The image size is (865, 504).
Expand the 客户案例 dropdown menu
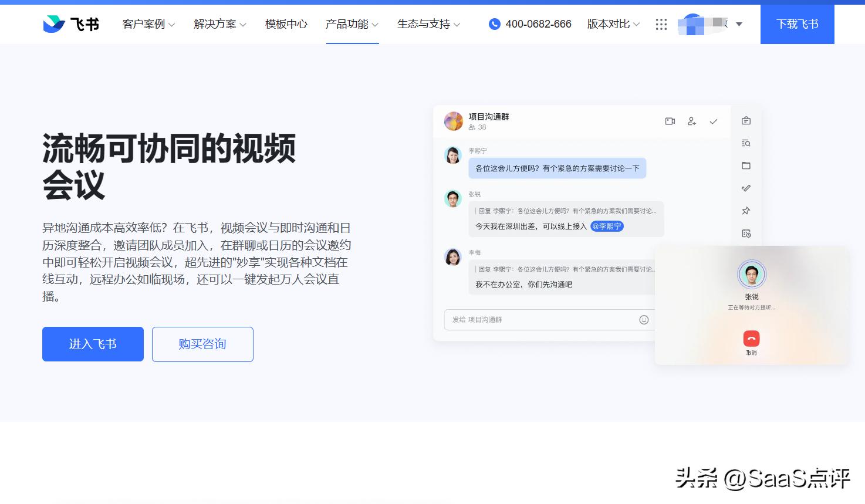[x=148, y=24]
